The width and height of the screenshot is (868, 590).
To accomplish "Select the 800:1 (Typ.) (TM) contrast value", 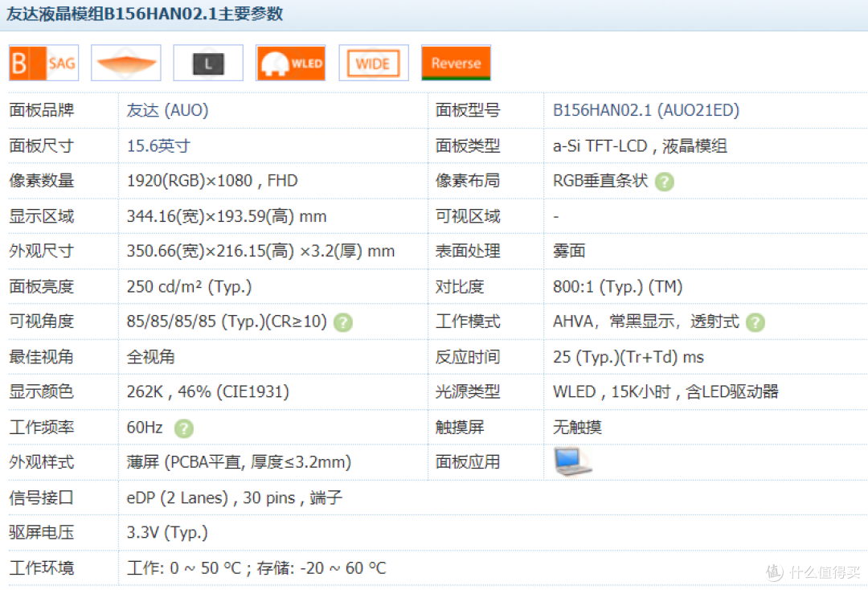I will click(x=618, y=287).
